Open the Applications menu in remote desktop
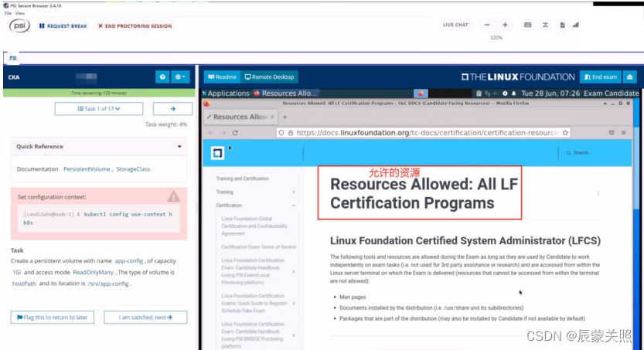The image size is (644, 350). tap(226, 93)
